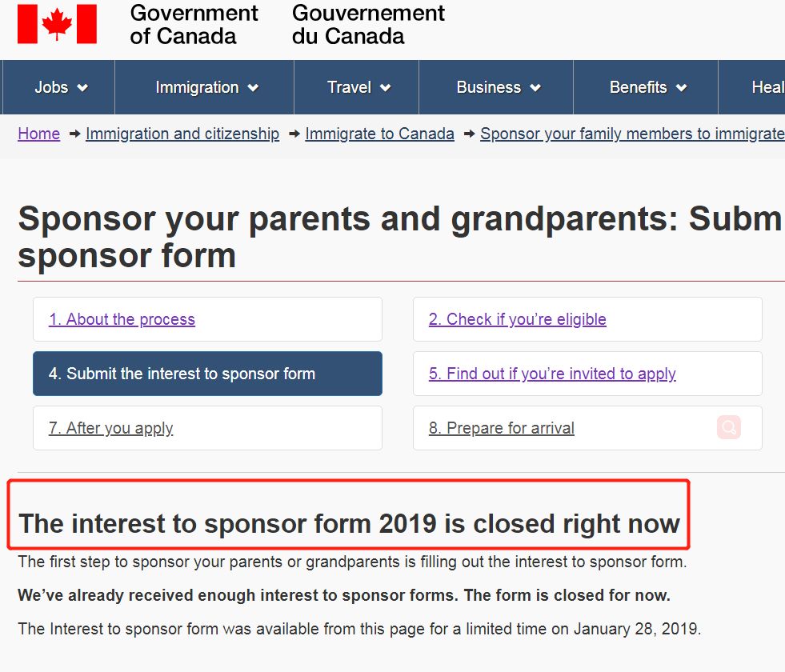This screenshot has height=672, width=785.
Task: Expand the Immigration dropdown menu
Action: (x=206, y=87)
